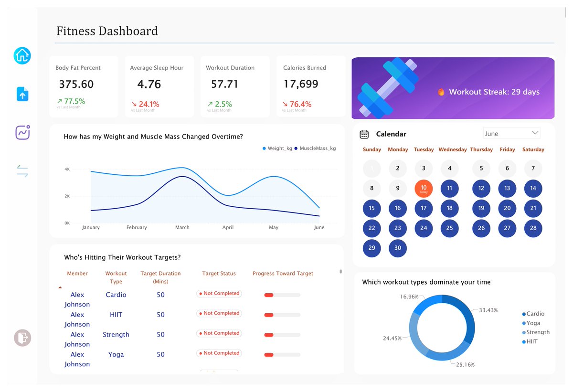
Task: Click the 33.43% donut segment label
Action: [x=488, y=310]
